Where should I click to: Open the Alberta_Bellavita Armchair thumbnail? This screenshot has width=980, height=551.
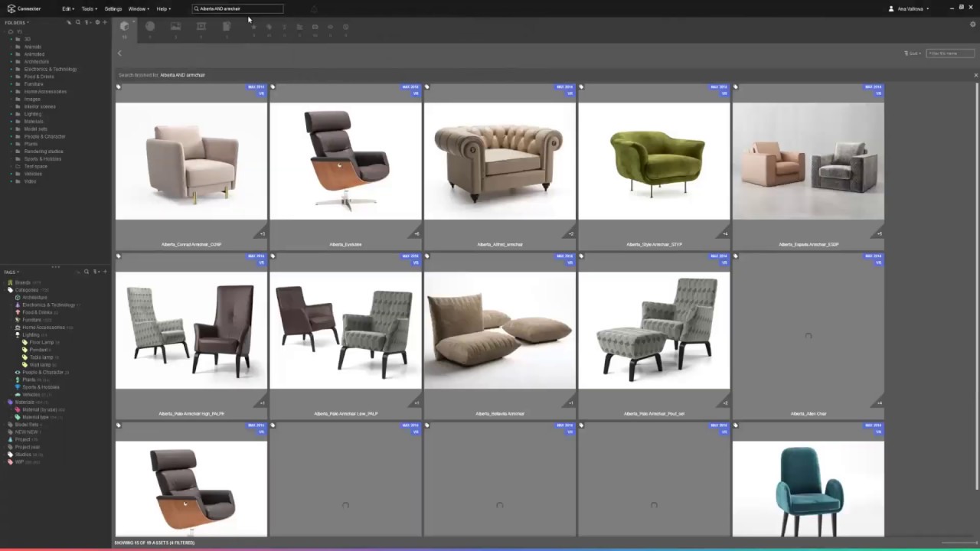[x=500, y=331]
